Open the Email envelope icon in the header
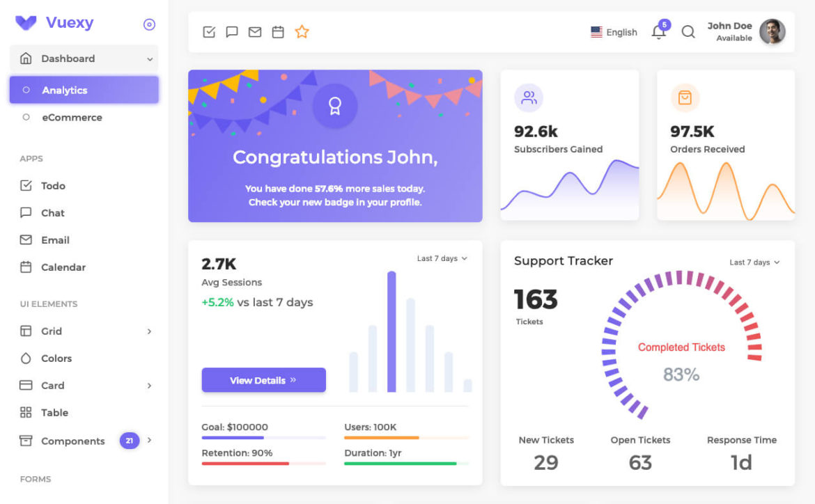 [x=255, y=31]
